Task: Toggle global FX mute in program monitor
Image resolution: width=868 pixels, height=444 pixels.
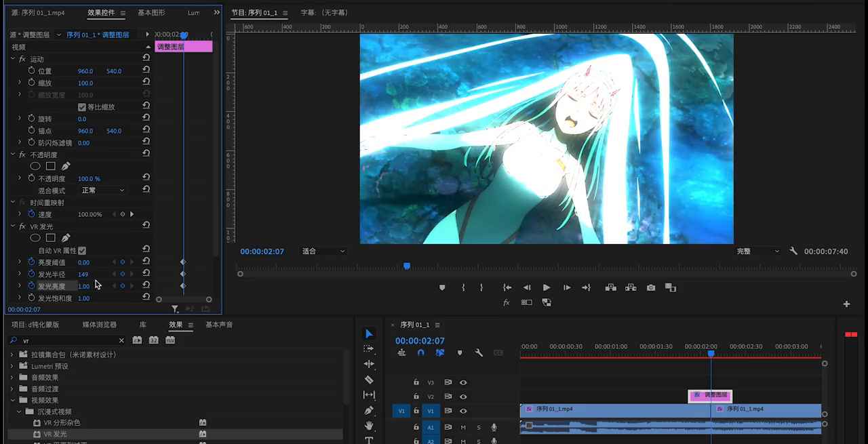Action: [506, 303]
